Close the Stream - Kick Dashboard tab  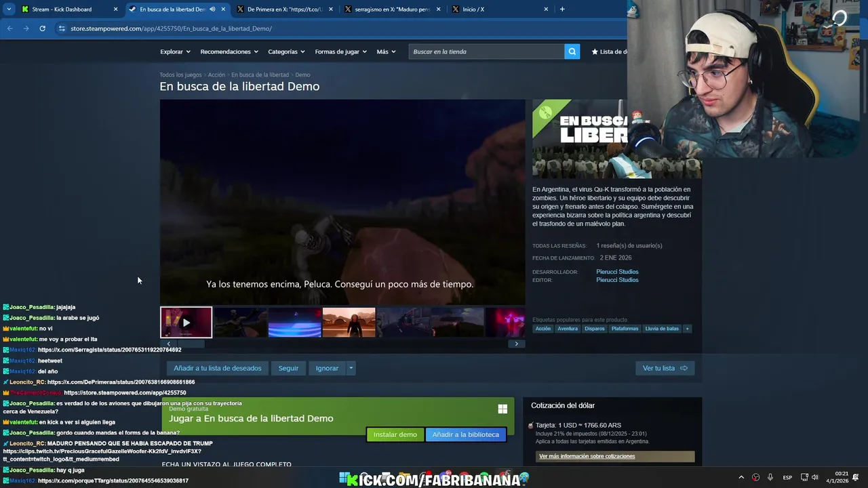pyautogui.click(x=115, y=9)
